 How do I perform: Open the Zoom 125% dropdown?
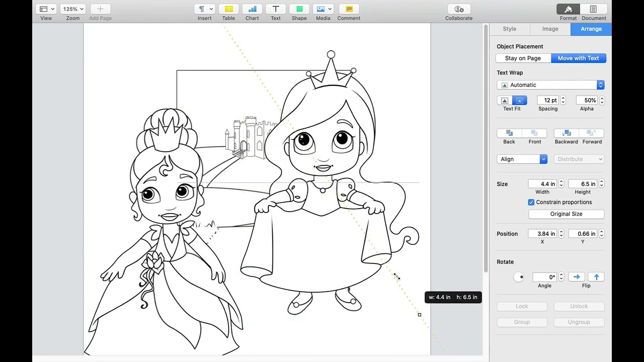click(73, 9)
